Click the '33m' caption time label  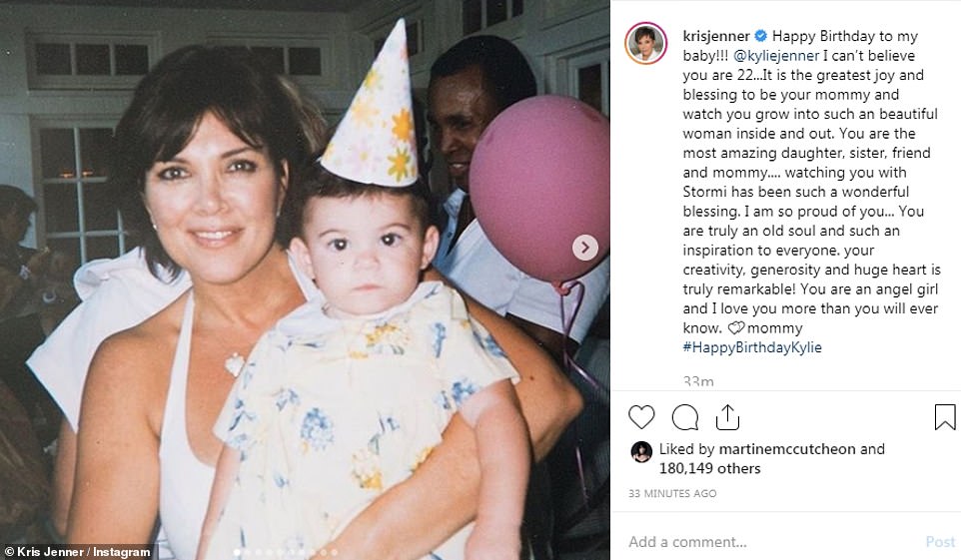(x=698, y=381)
